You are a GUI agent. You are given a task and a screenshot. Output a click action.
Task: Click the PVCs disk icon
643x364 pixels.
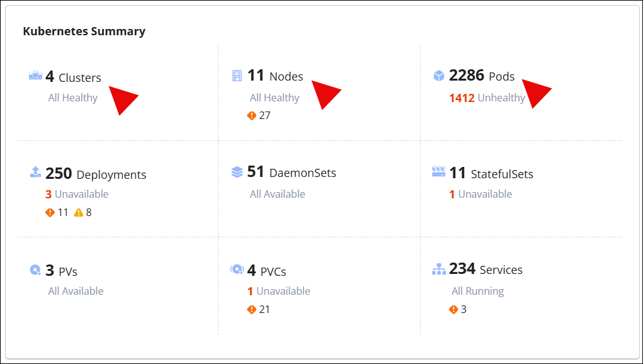(237, 270)
